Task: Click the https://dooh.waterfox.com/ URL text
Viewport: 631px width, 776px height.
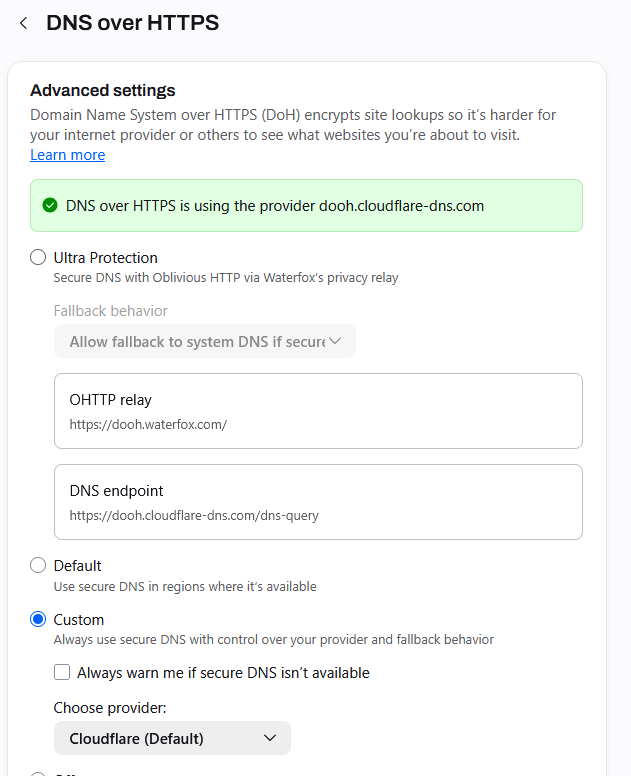Action: click(148, 425)
